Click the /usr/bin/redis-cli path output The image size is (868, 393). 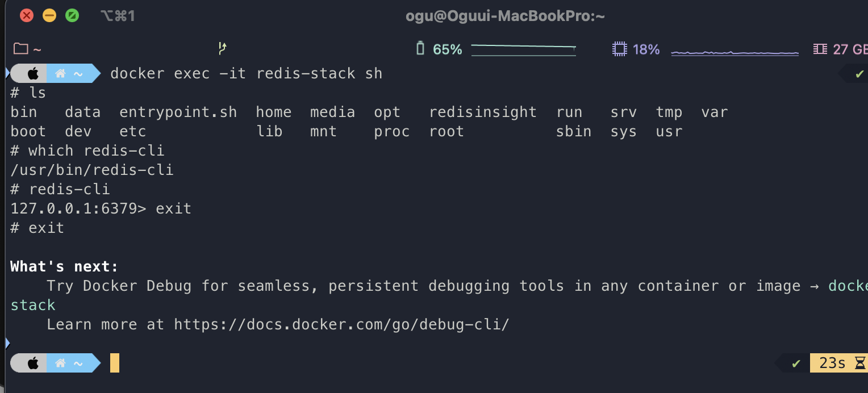pyautogui.click(x=92, y=170)
